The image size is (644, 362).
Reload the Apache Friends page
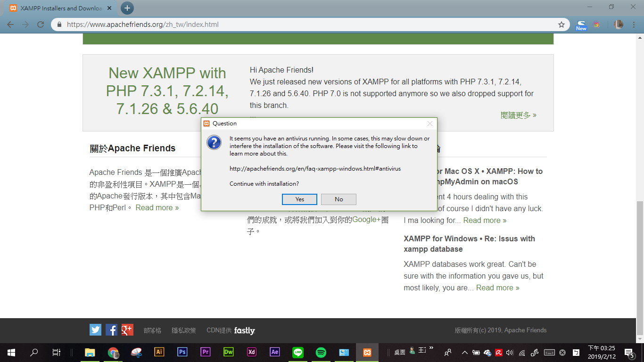click(41, 25)
